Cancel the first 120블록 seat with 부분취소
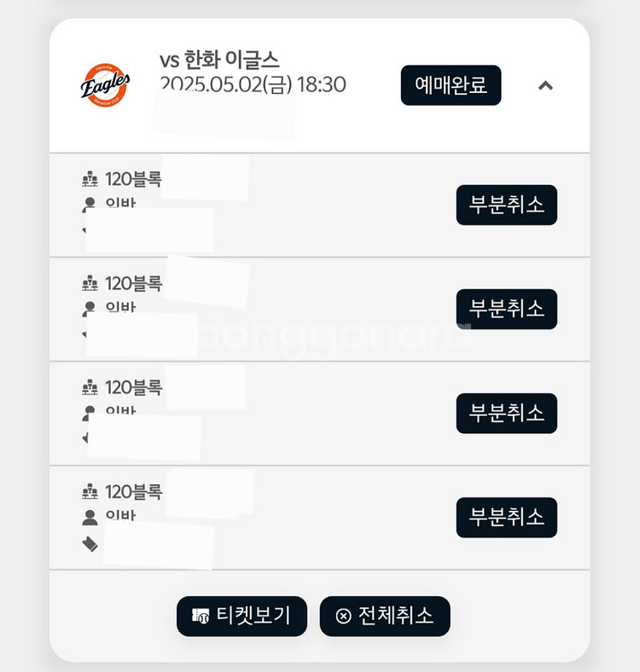The width and height of the screenshot is (640, 672). [507, 205]
